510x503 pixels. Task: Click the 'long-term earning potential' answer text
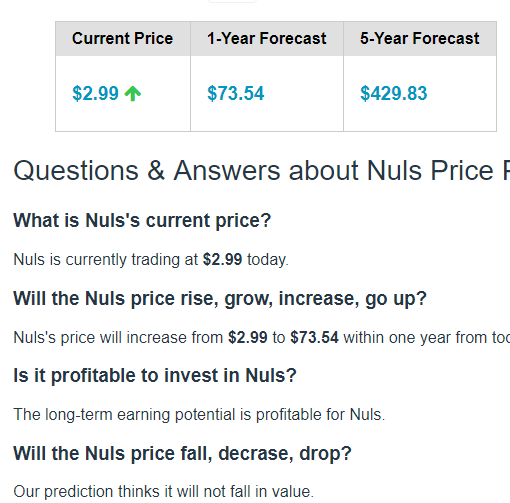click(199, 415)
